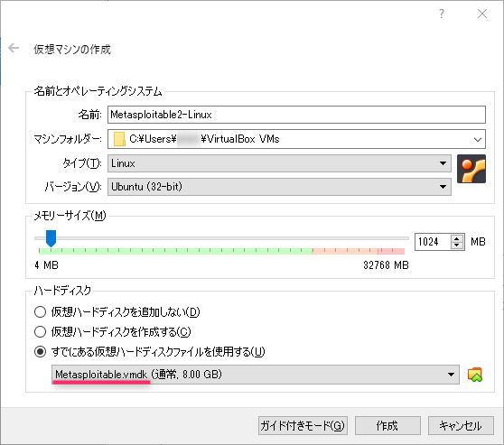Viewport: 504px width, 445px height.
Task: Open the バージョン dropdown showing Ubuntu (32-bit)
Action: tap(279, 187)
